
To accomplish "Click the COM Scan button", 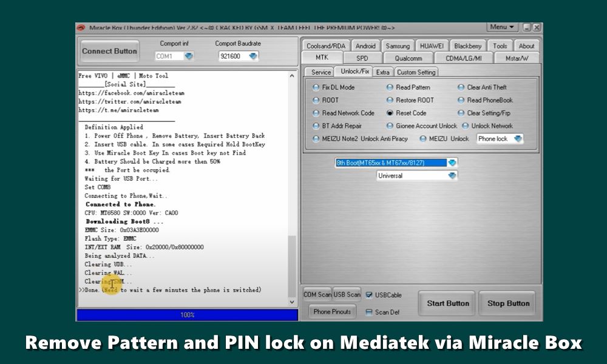I will tap(317, 294).
